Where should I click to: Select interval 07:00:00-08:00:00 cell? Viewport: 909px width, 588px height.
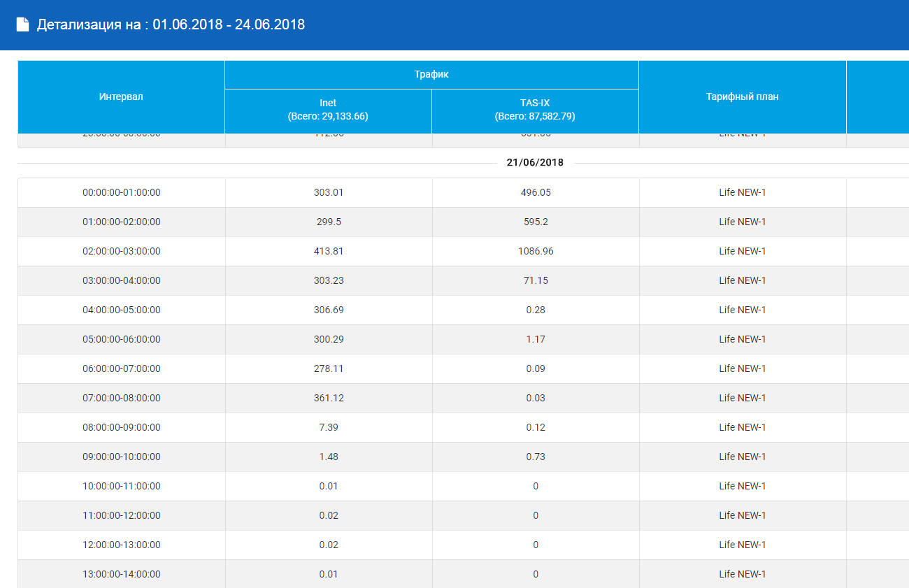(122, 398)
